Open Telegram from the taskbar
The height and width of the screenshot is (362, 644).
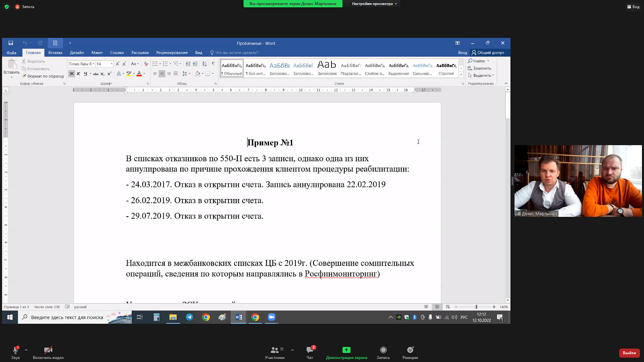(x=189, y=317)
